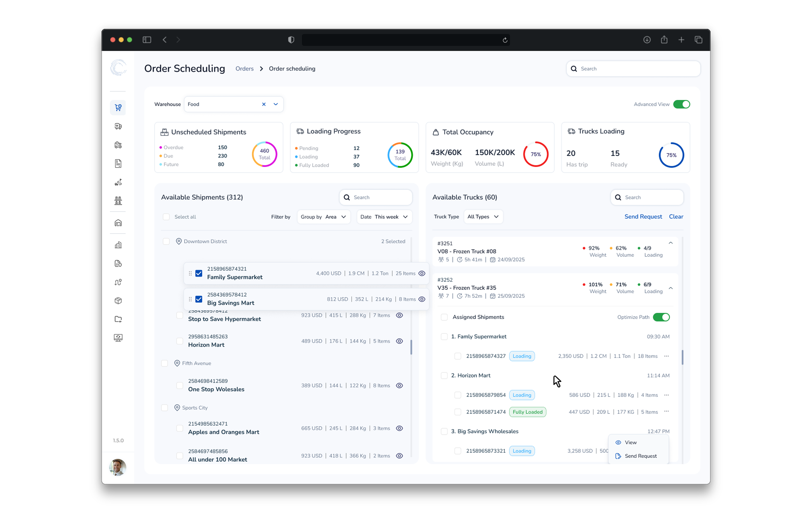Viewport: 812px width, 525px height.
Task: Open the package box sidebar icon
Action: [x=118, y=301]
